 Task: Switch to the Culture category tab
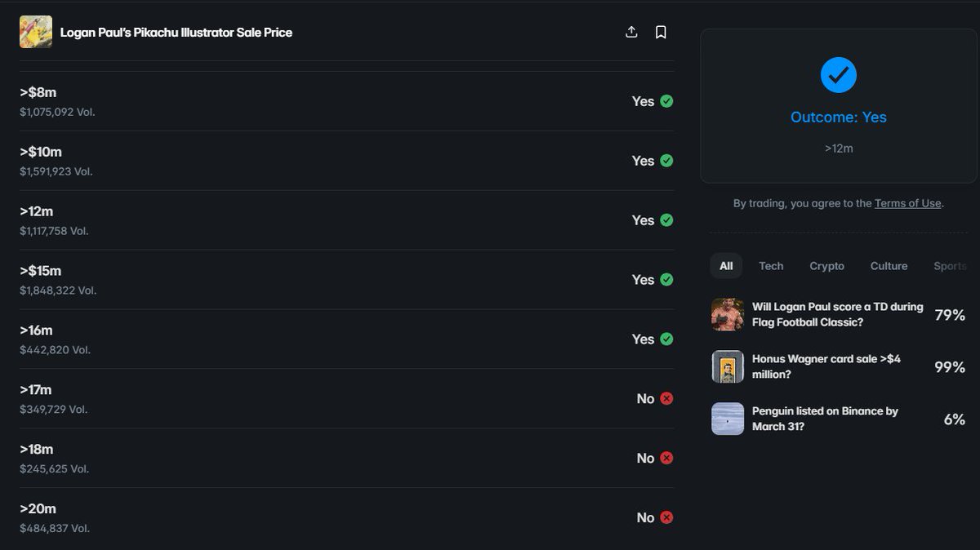889,266
